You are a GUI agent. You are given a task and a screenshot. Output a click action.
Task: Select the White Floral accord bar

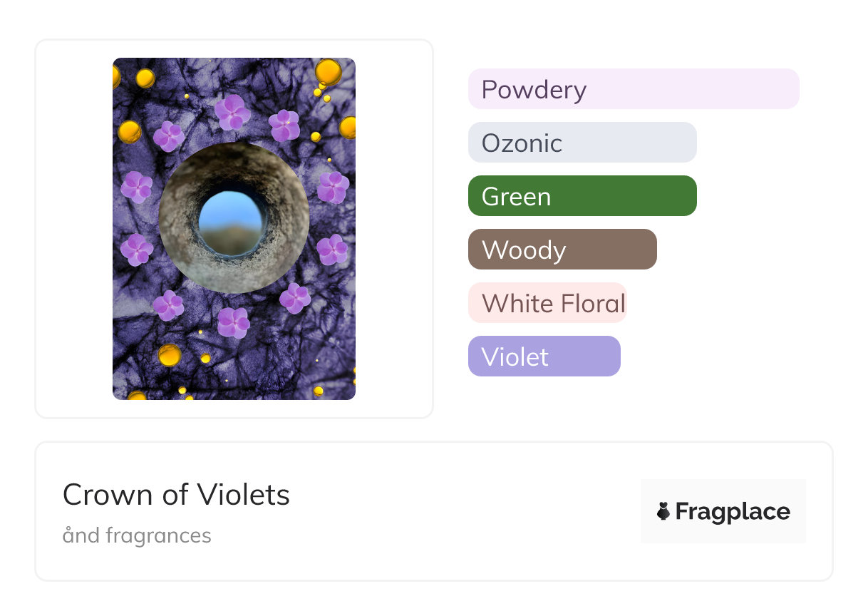pyautogui.click(x=547, y=303)
